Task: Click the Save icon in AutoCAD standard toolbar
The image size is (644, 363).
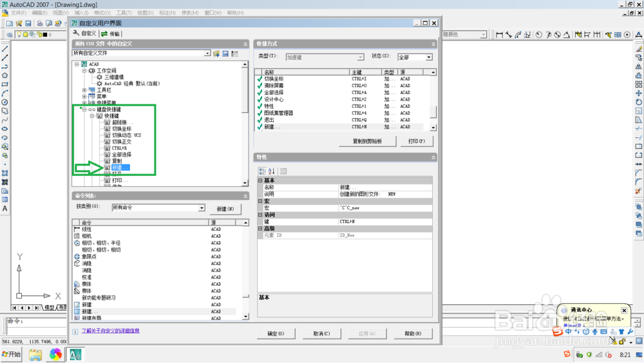Action: [x=28, y=23]
